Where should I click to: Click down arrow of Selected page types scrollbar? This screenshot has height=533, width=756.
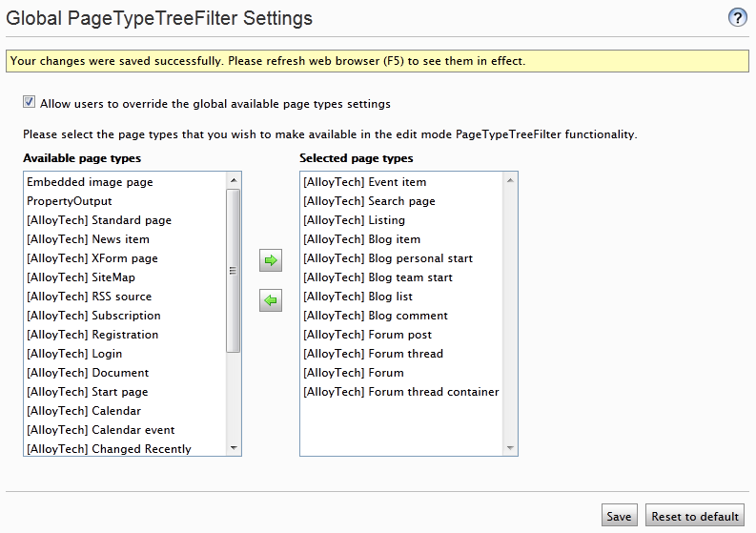tap(510, 448)
